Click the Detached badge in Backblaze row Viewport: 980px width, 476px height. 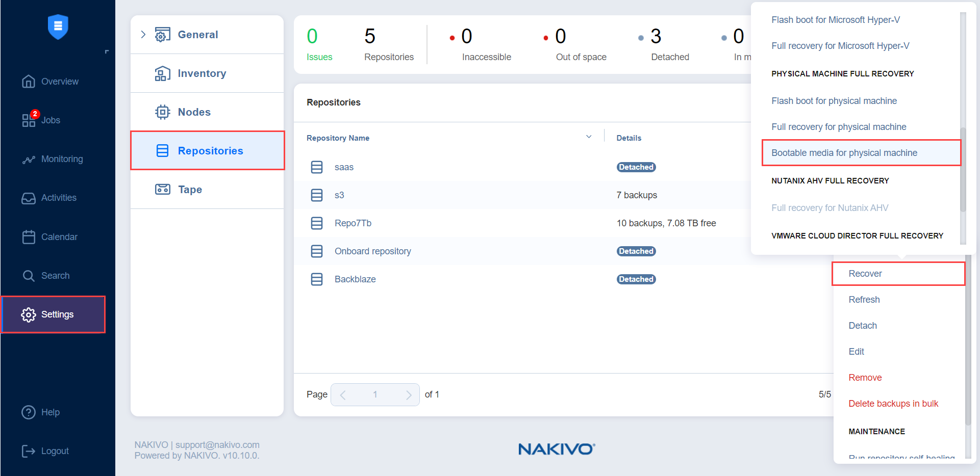[x=636, y=279]
